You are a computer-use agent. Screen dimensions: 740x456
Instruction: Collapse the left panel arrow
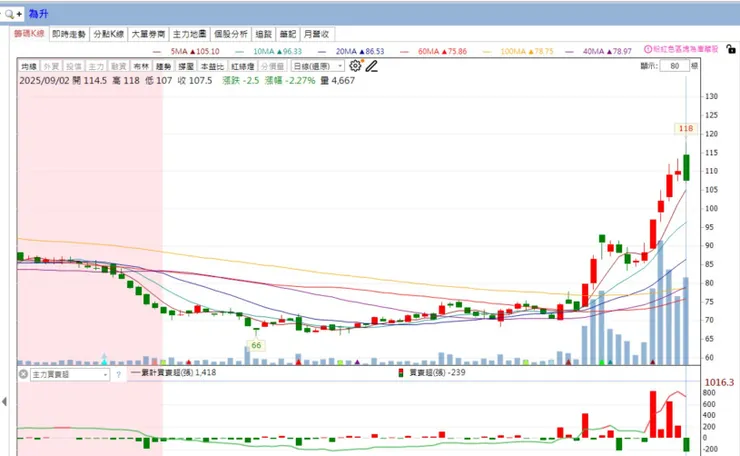4,402
